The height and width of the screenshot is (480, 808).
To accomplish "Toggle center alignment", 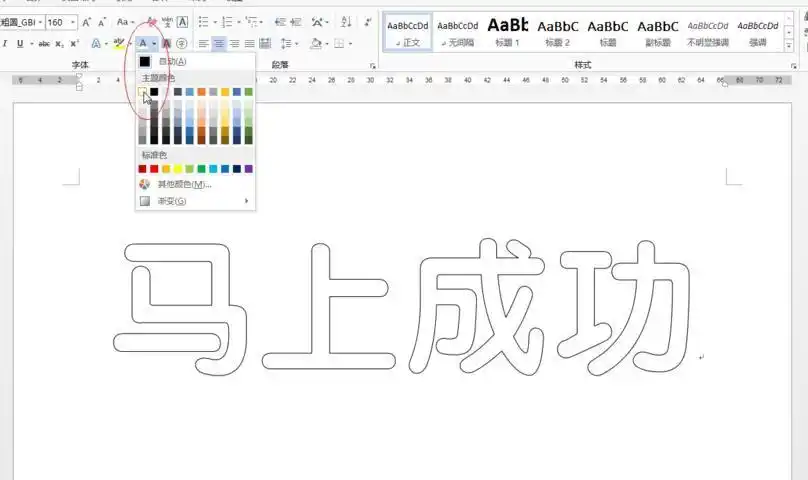I will [219, 44].
